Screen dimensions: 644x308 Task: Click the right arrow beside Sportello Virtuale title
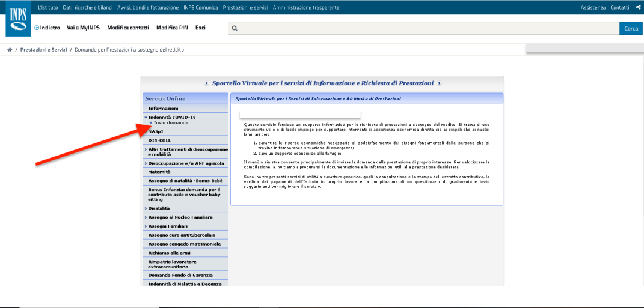click(x=439, y=83)
